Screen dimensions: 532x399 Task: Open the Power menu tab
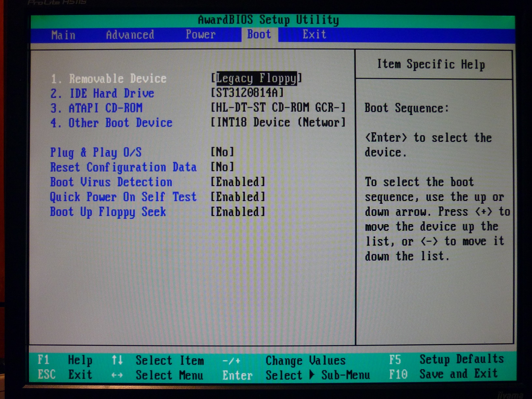(200, 34)
